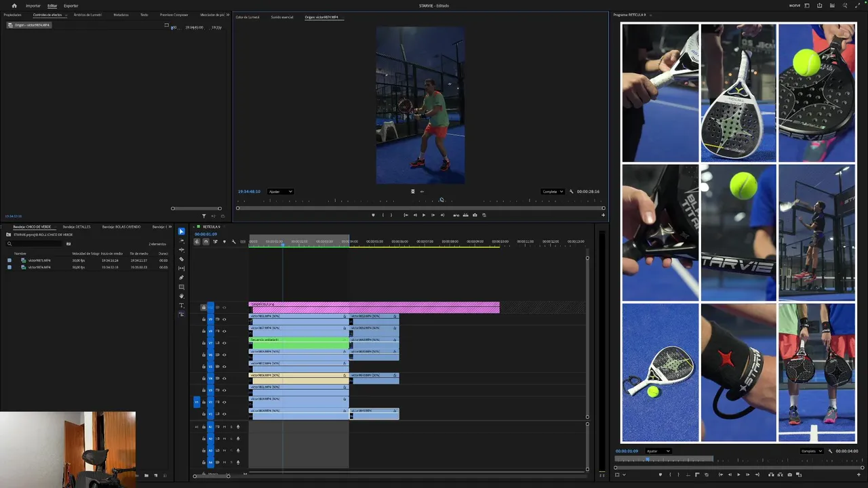Select the Ripple Edit tool
Viewport: 868px width, 488px height.
coord(181,250)
